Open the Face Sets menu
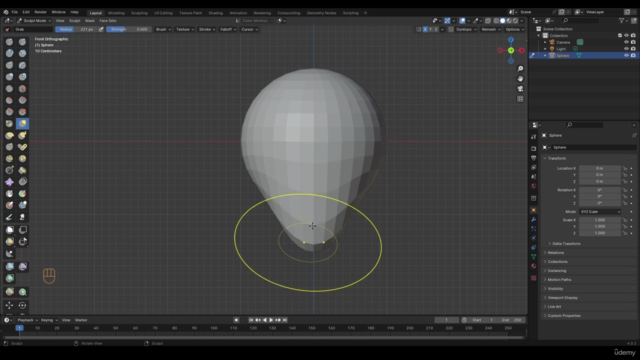The image size is (640, 360). click(x=108, y=20)
